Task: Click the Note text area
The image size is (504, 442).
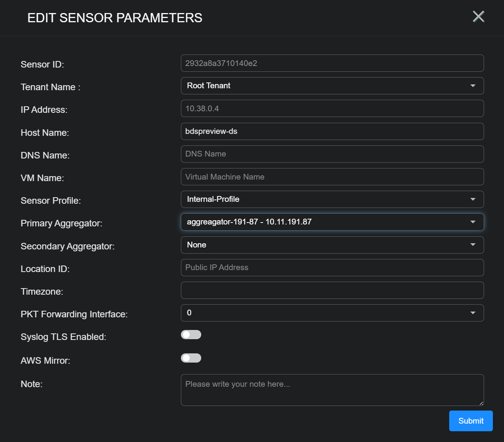Action: [332, 389]
